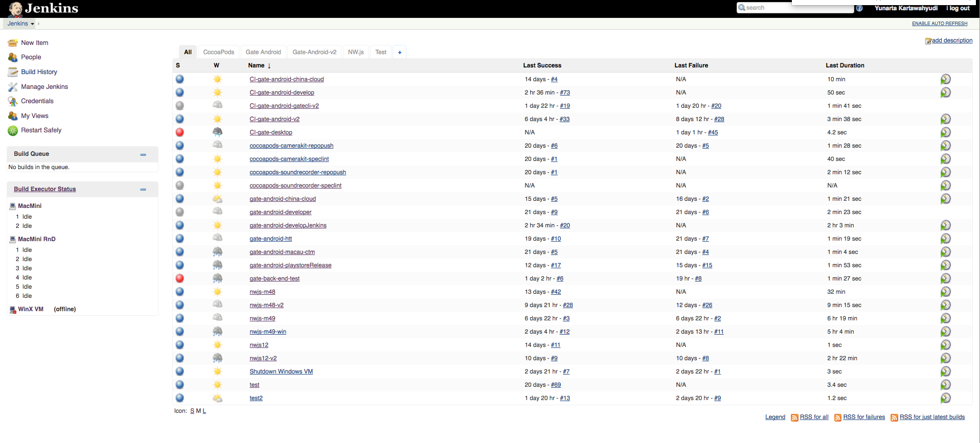Click the Jenkins logo in header
This screenshot has width=980, height=443.
44,8
